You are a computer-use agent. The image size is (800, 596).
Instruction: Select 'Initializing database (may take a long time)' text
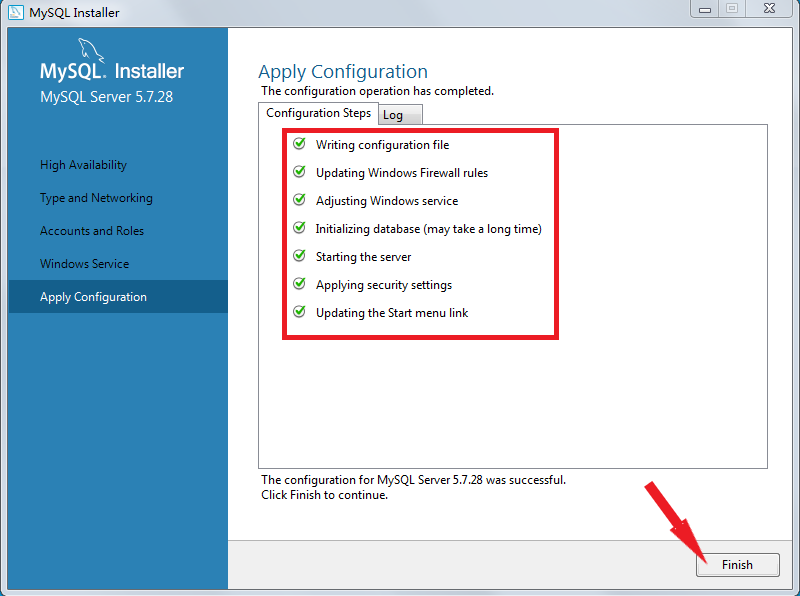coord(429,229)
